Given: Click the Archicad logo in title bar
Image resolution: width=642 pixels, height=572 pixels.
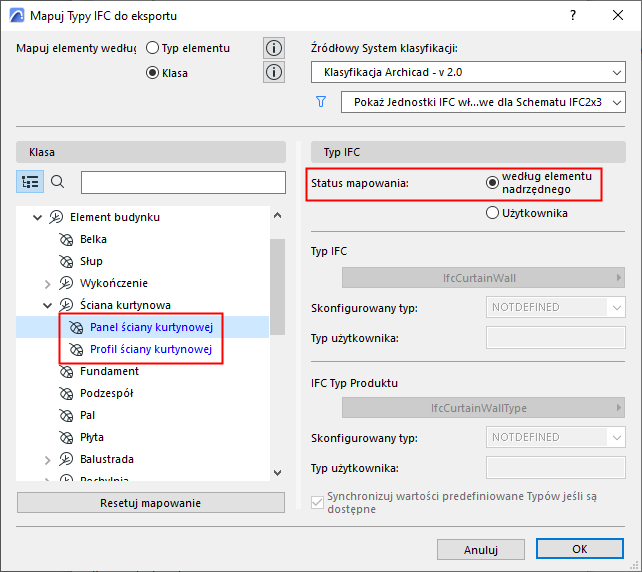Looking at the screenshot, I should [17, 16].
